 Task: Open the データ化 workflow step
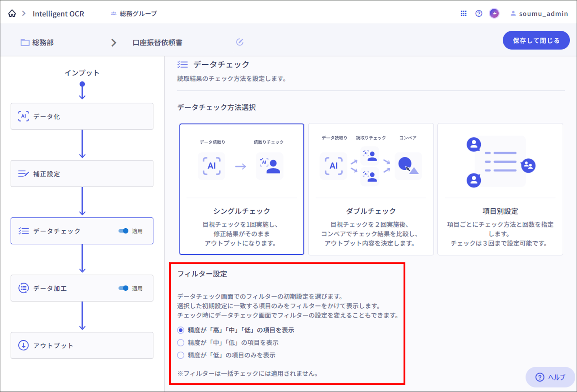tap(82, 116)
